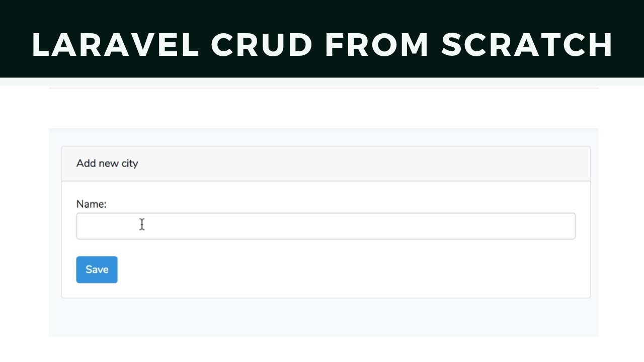Viewport: 644px width, 362px height.
Task: Click the gray page background below the card
Action: (322, 318)
